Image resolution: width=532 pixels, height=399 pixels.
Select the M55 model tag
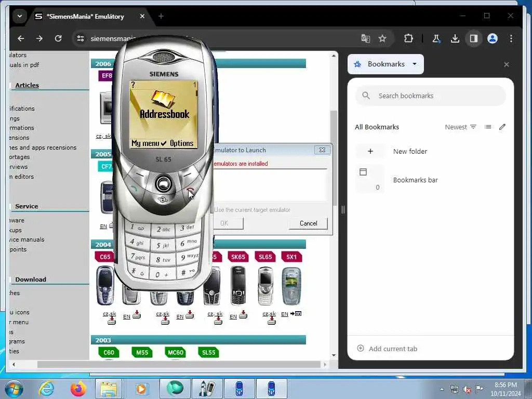[142, 353]
